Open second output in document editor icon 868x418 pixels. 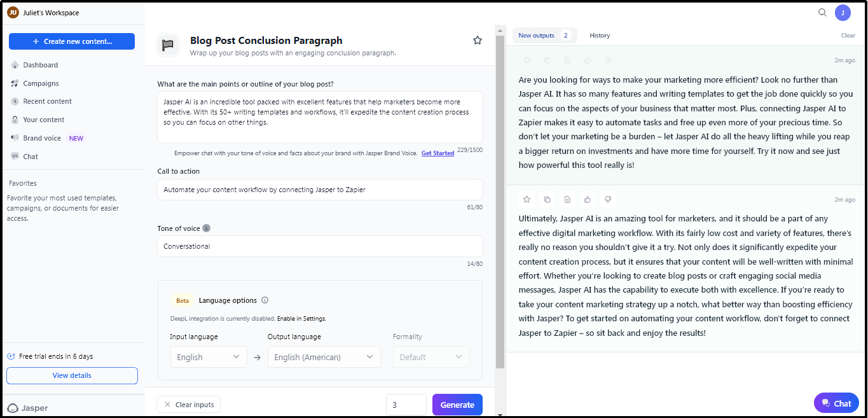[x=567, y=200]
